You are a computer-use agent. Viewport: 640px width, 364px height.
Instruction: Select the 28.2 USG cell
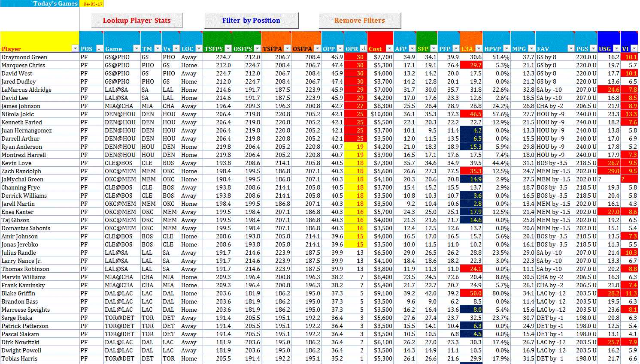point(609,293)
